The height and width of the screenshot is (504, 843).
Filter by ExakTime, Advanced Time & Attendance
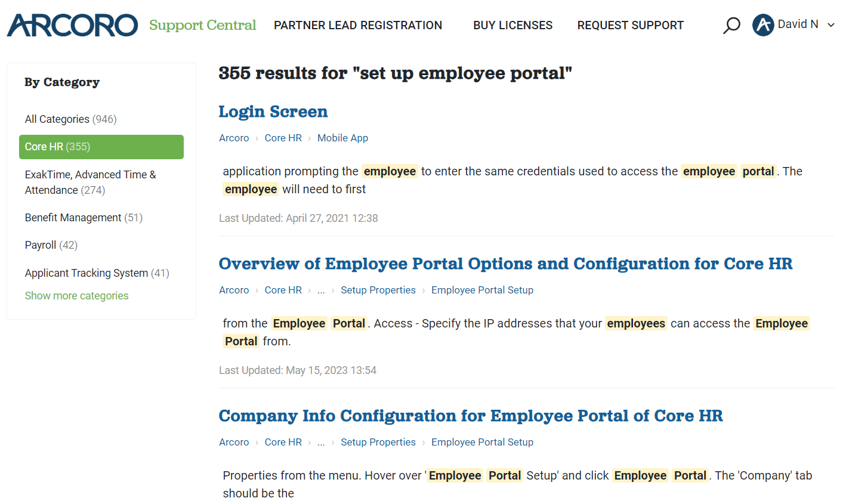click(x=91, y=183)
